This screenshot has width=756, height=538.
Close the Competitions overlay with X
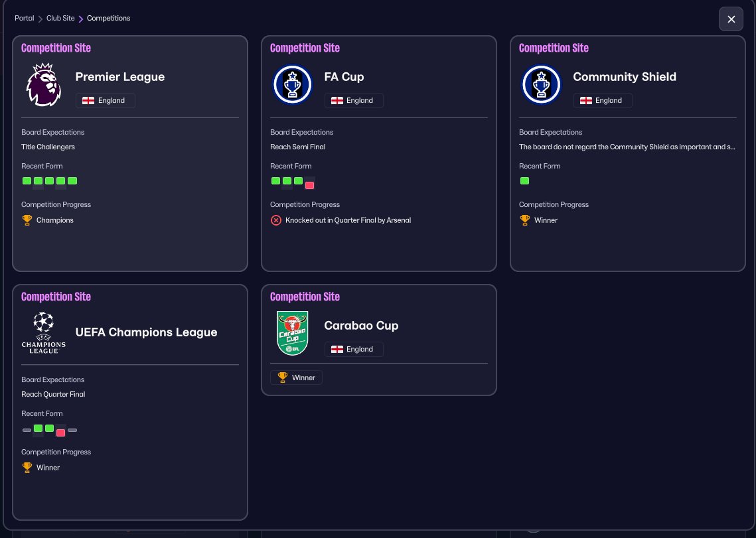[731, 19]
